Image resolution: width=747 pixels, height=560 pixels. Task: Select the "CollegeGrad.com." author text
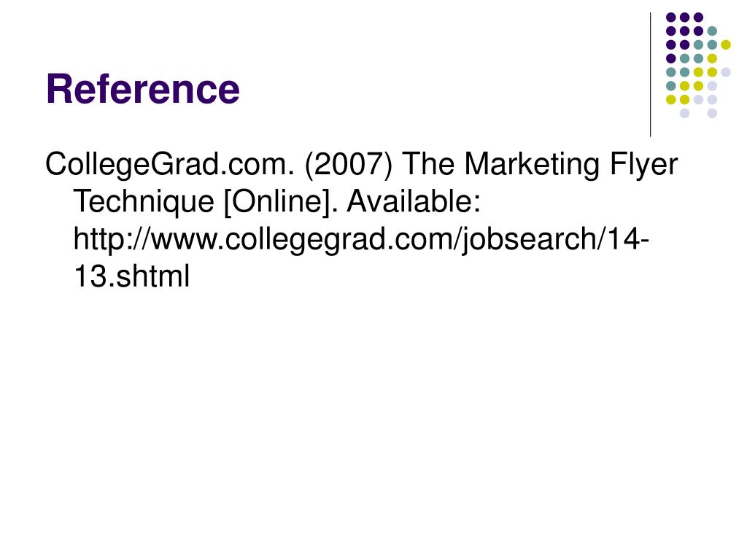pyautogui.click(x=170, y=165)
